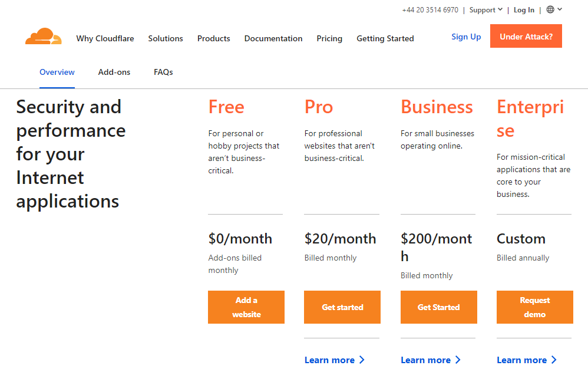Image resolution: width=588 pixels, height=372 pixels.
Task: Expand the language chevron next to the globe
Action: [x=560, y=9]
